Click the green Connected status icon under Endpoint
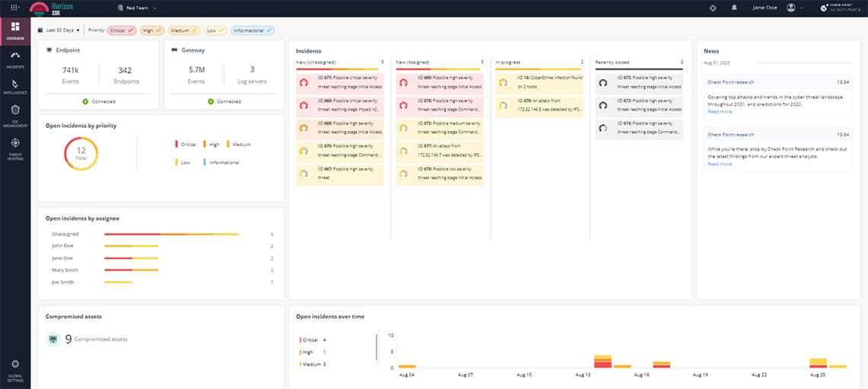868x389 pixels. point(85,101)
